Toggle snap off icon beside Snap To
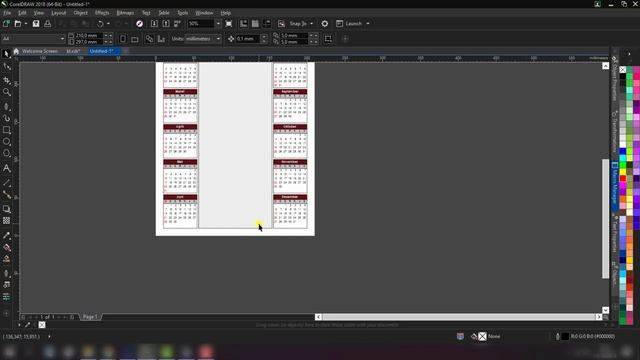This screenshot has height=360, width=640. [x=281, y=24]
